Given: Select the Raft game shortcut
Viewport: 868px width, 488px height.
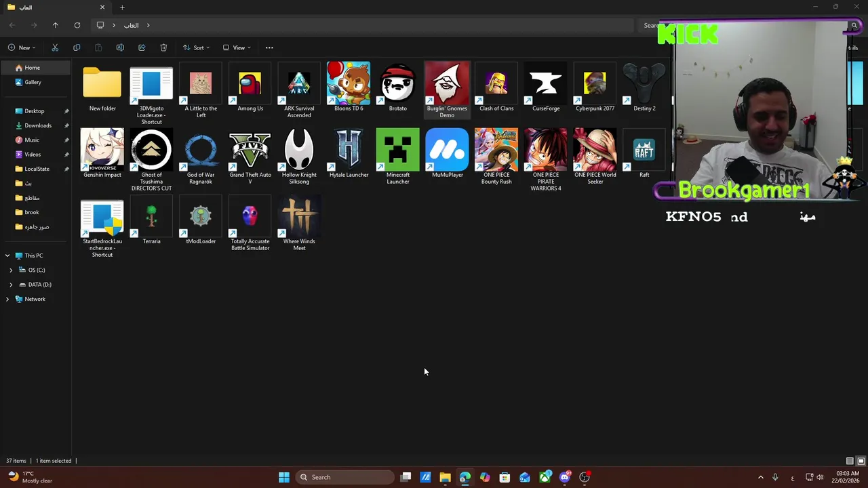Looking at the screenshot, I should coord(644,153).
